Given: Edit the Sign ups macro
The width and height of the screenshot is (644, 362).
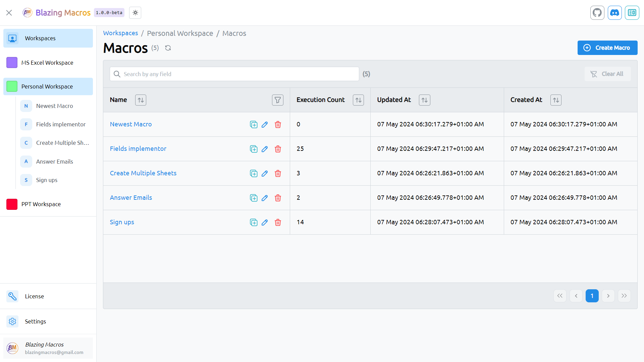Looking at the screenshot, I should pyautogui.click(x=265, y=222).
